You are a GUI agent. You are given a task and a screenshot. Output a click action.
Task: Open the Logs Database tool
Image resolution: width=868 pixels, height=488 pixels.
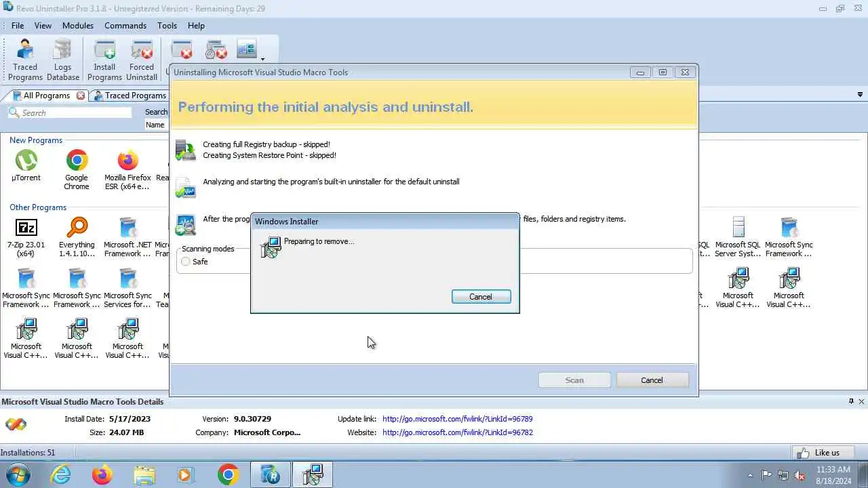tap(62, 60)
